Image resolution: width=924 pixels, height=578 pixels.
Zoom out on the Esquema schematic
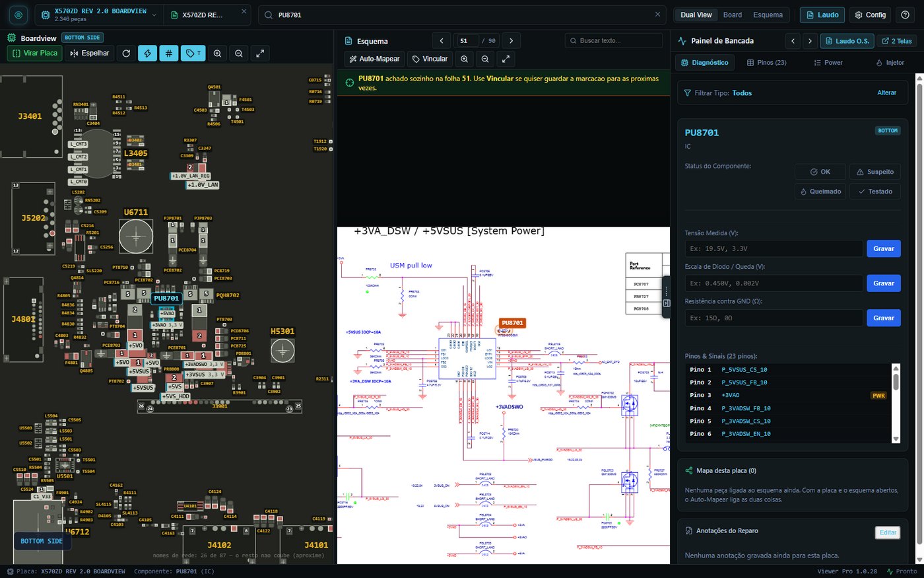[485, 59]
